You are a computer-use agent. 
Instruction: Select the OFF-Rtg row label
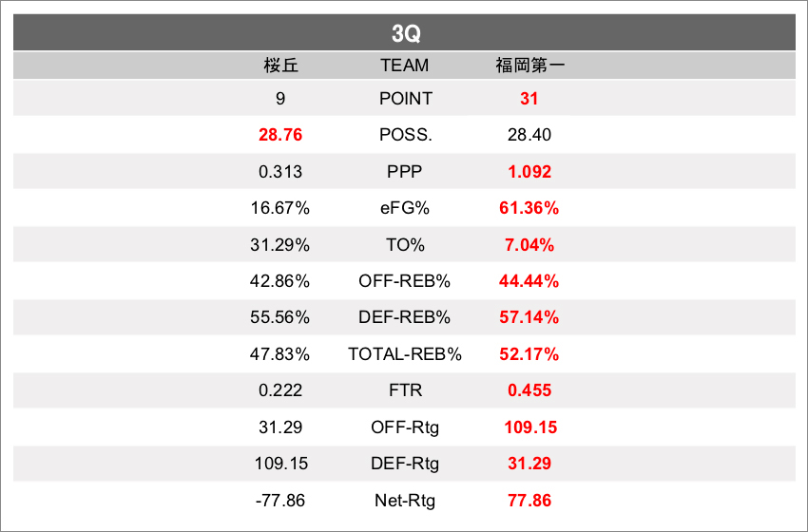tap(405, 427)
